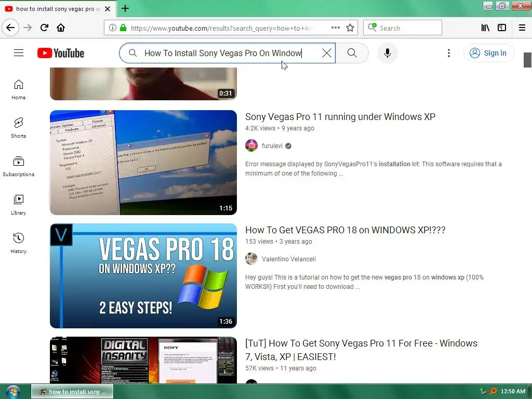Bookmark this page with the star icon
The width and height of the screenshot is (532, 399).
pos(350,28)
